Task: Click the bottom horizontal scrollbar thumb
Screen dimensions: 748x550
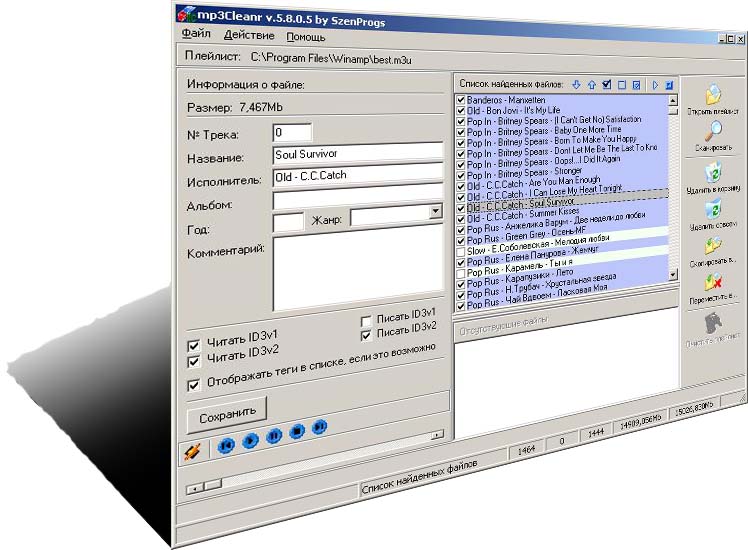Action: click(x=213, y=485)
